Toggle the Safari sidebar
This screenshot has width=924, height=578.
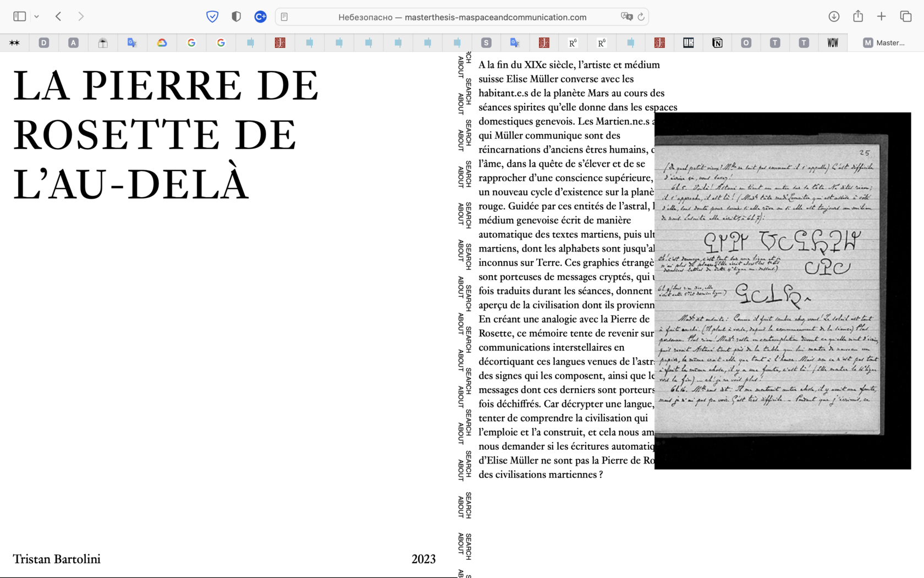pyautogui.click(x=20, y=17)
